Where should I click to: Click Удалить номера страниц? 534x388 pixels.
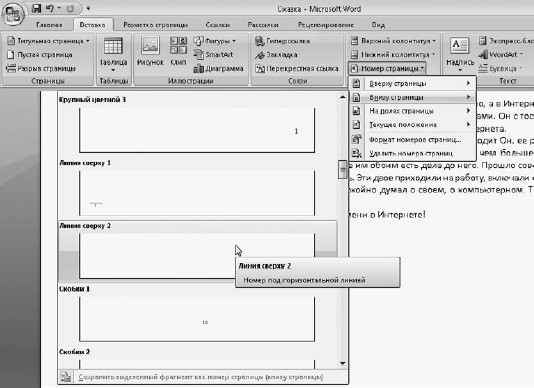coord(412,153)
